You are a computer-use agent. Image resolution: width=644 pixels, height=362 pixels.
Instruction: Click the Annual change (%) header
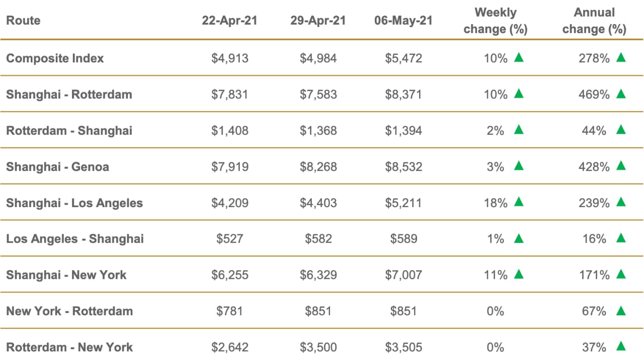click(x=594, y=21)
